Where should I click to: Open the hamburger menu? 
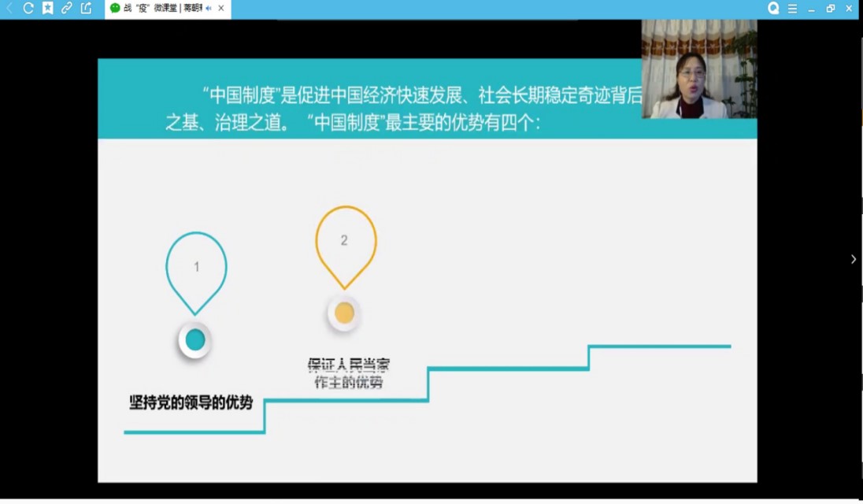pos(792,9)
